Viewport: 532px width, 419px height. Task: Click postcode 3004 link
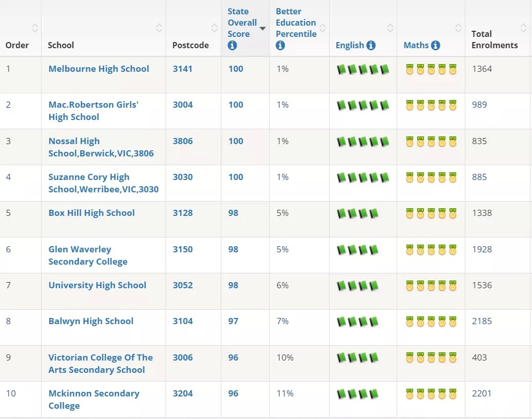[x=182, y=105]
